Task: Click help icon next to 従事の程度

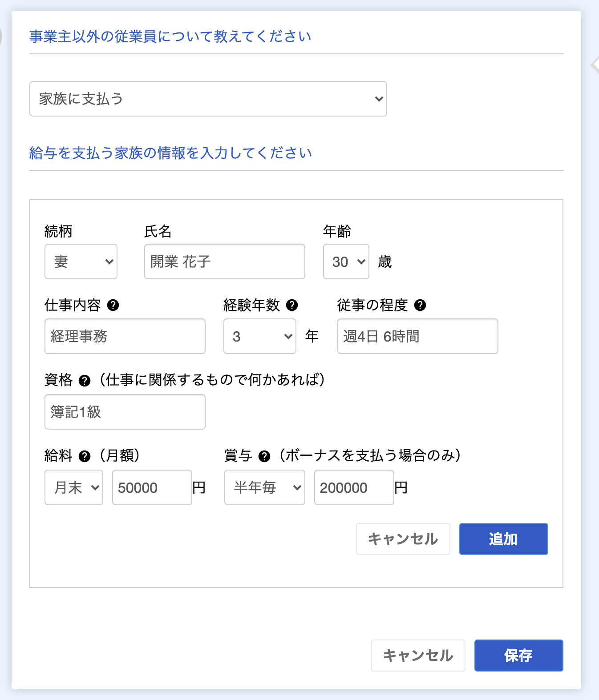Action: click(420, 305)
